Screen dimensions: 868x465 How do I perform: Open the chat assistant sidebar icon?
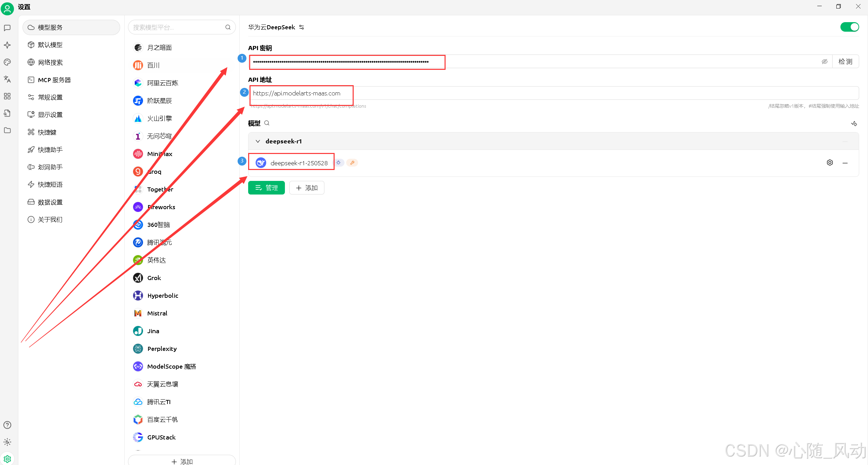[7, 28]
